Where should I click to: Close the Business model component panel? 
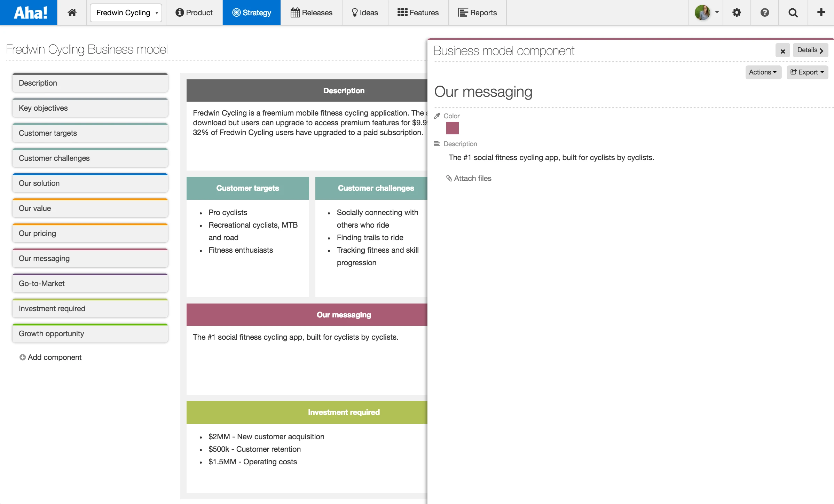tap(782, 51)
